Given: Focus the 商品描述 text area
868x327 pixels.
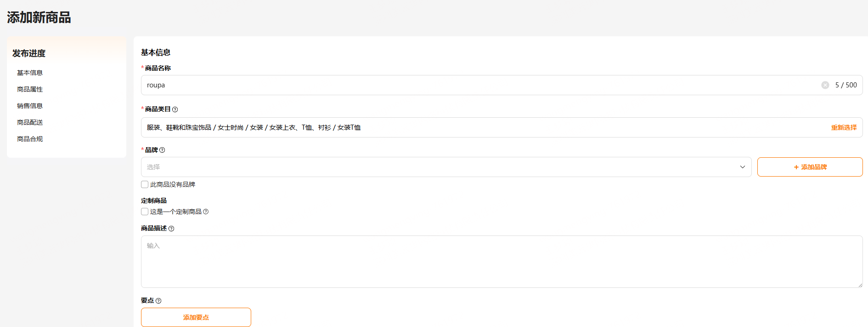Looking at the screenshot, I should point(501,262).
